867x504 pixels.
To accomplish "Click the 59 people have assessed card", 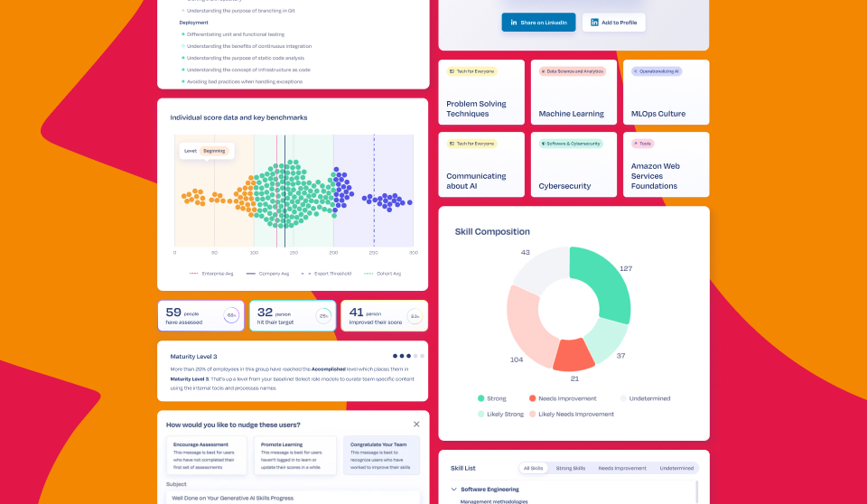I will (200, 316).
